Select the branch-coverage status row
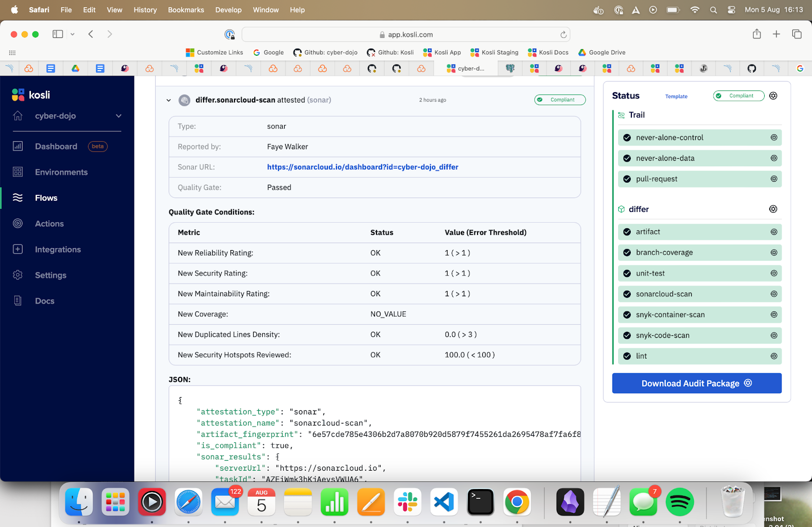 coord(700,253)
